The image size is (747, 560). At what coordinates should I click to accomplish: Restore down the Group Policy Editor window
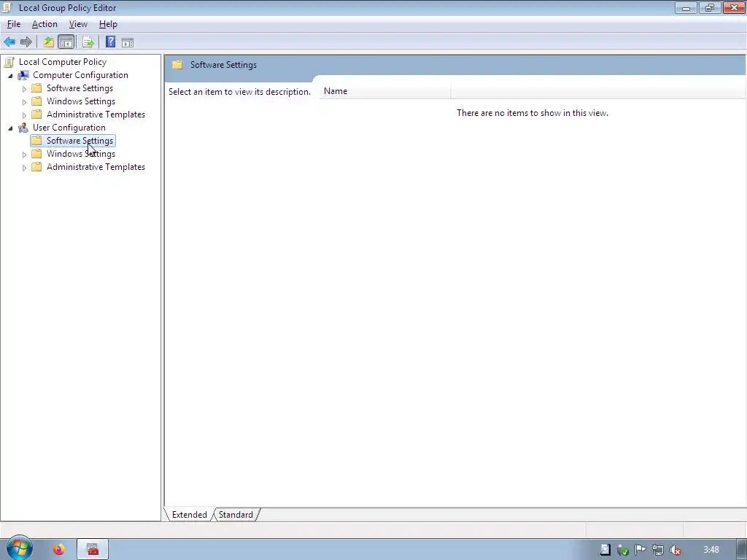tap(709, 8)
